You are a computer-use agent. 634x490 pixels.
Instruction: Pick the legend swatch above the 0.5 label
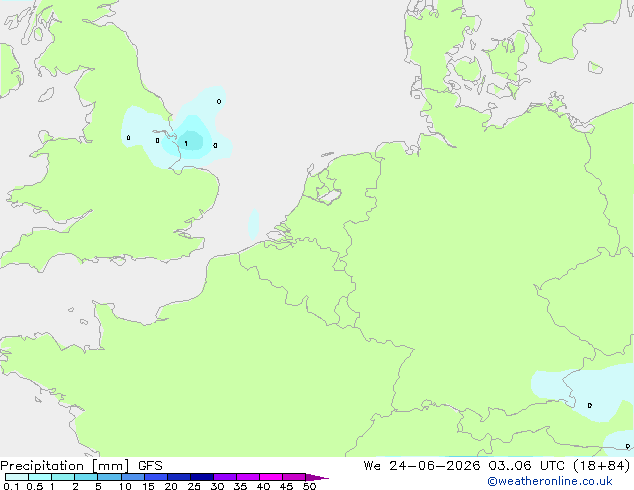pyautogui.click(x=40, y=477)
